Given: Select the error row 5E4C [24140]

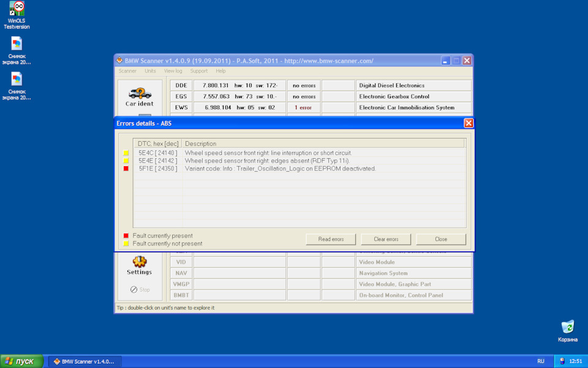Looking at the screenshot, I should [300, 153].
